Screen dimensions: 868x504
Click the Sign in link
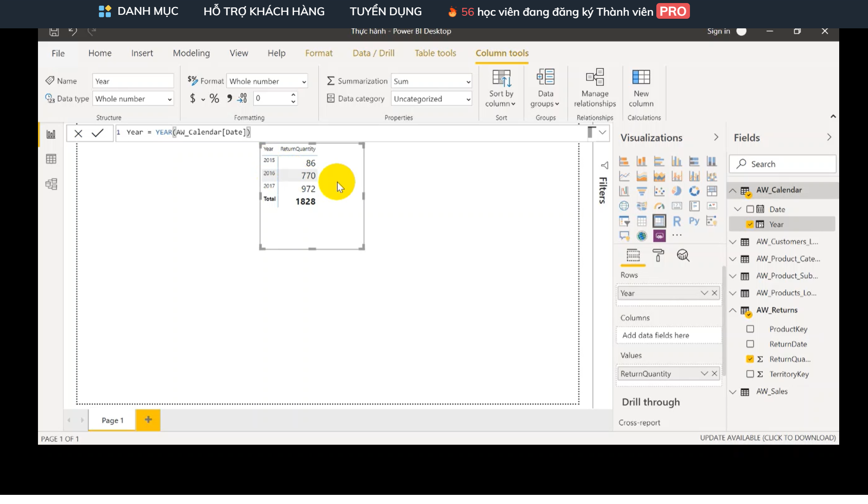tap(718, 31)
